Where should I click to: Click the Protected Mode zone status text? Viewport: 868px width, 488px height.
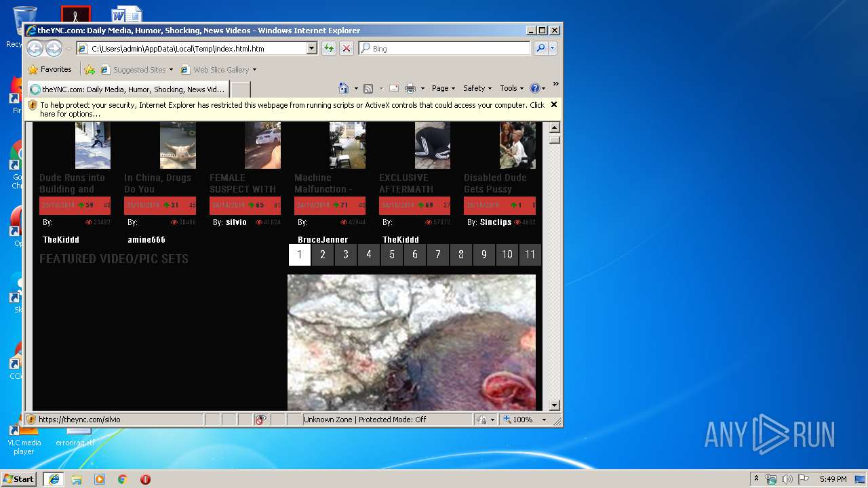pyautogui.click(x=365, y=420)
